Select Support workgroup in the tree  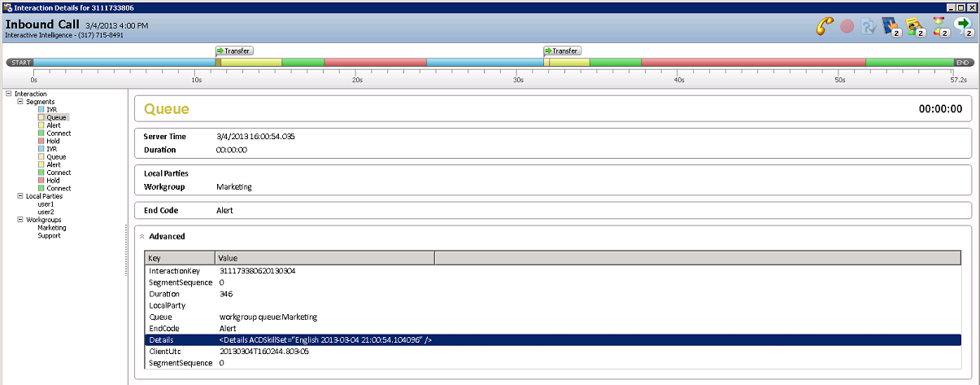pyautogui.click(x=49, y=235)
